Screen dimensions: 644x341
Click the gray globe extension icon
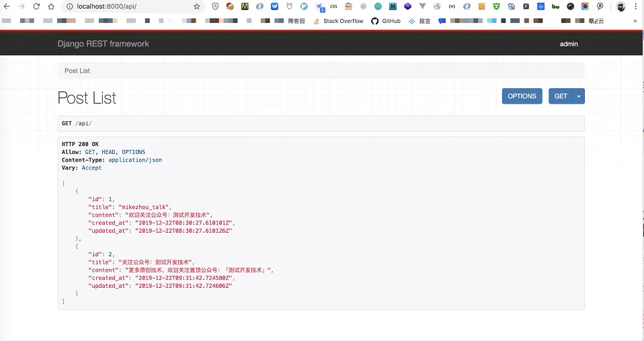tap(437, 6)
